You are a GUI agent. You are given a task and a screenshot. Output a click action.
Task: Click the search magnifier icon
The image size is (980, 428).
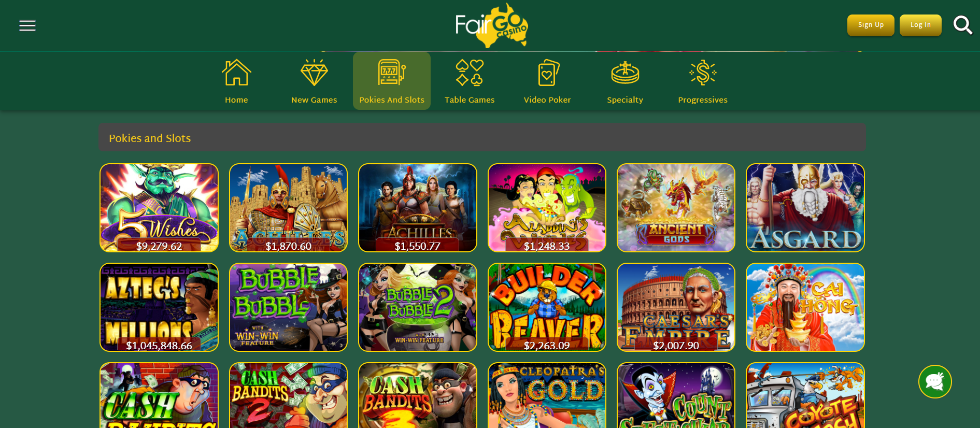click(962, 25)
